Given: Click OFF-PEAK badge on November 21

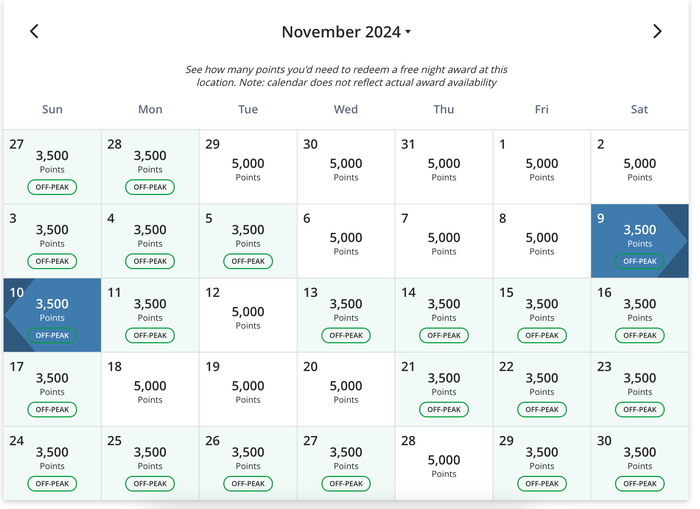Looking at the screenshot, I should 444,409.
